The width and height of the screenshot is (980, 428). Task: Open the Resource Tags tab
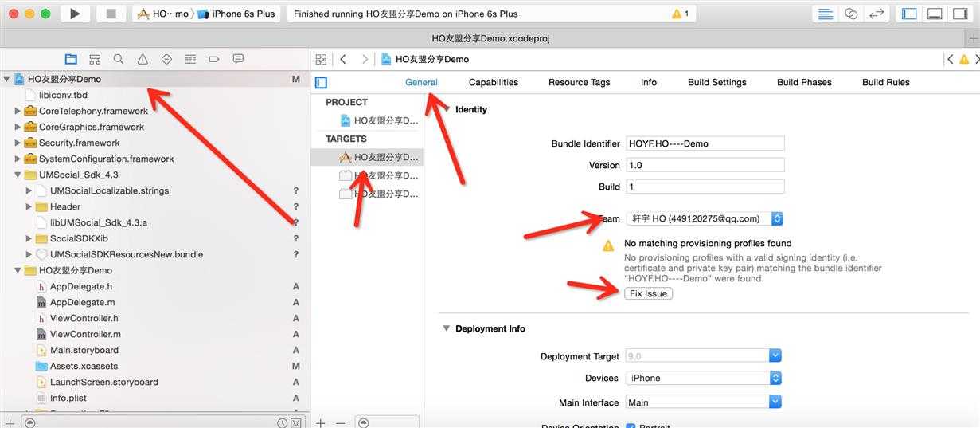[579, 82]
